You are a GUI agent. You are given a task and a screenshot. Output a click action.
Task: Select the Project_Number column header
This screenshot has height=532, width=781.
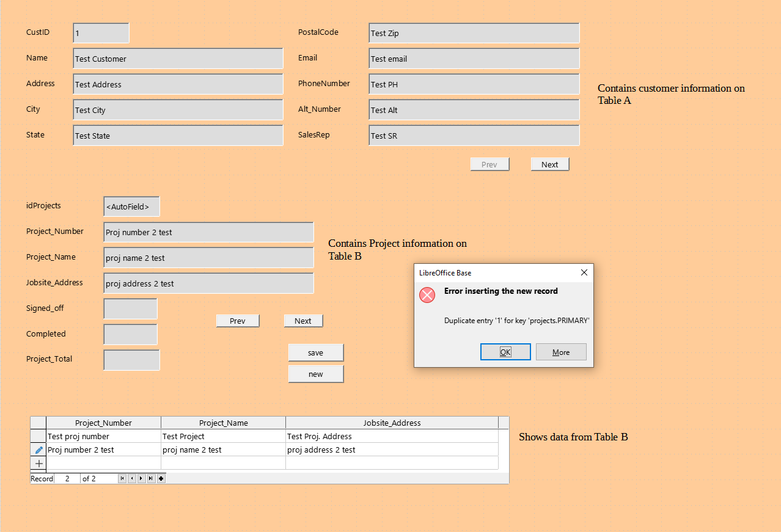pos(103,422)
